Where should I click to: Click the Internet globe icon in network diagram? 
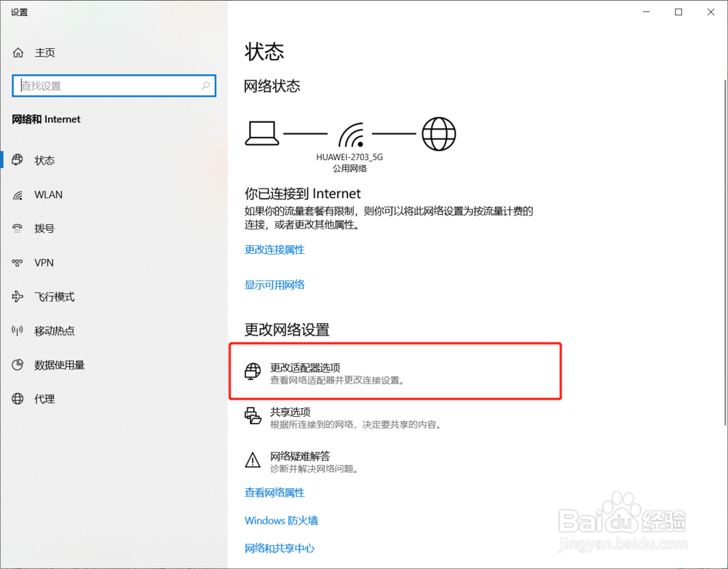coord(439,134)
